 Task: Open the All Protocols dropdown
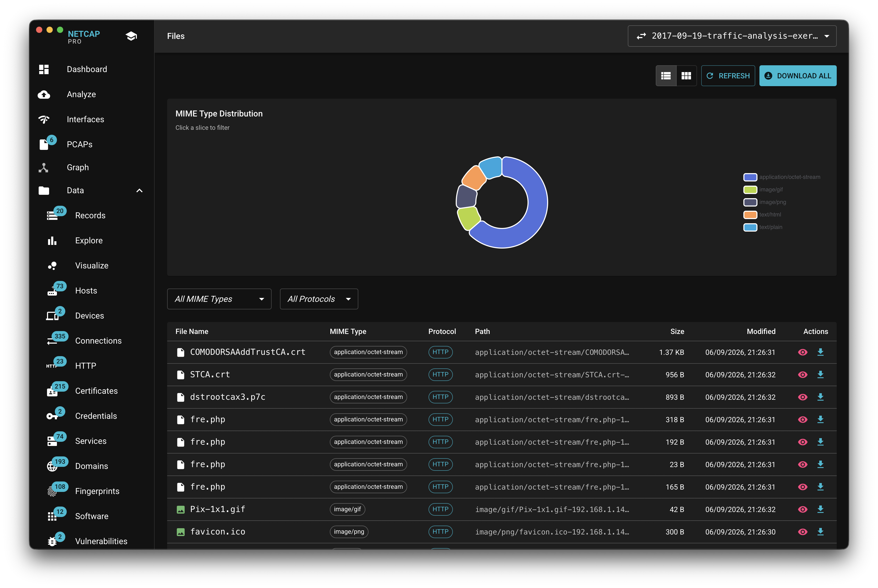point(319,299)
